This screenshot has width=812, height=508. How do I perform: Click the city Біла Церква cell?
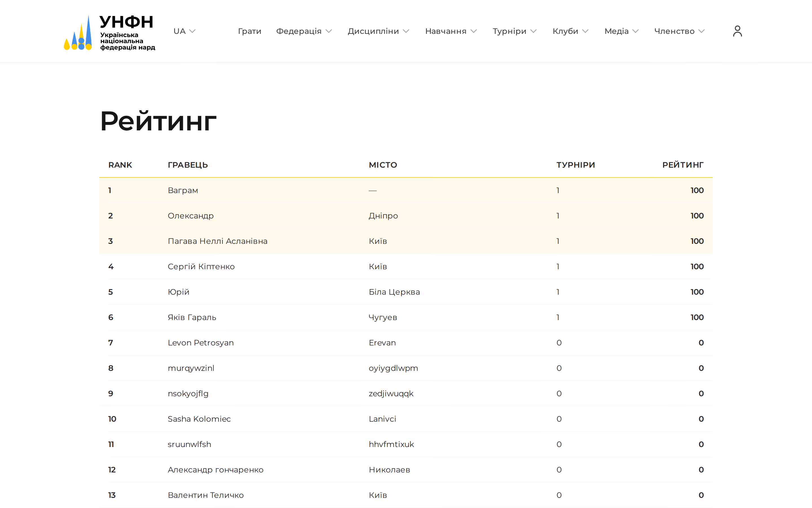394,292
